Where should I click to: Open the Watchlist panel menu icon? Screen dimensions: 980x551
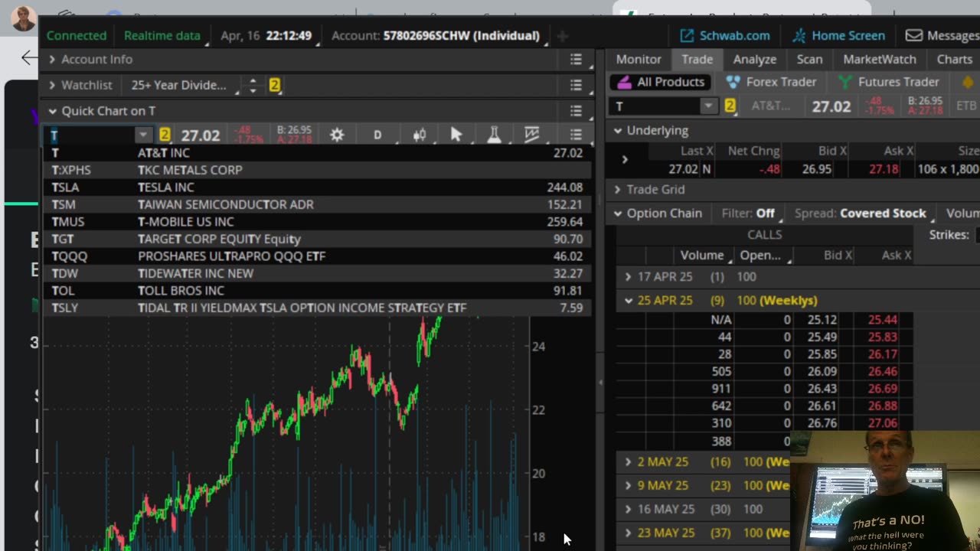(x=576, y=85)
